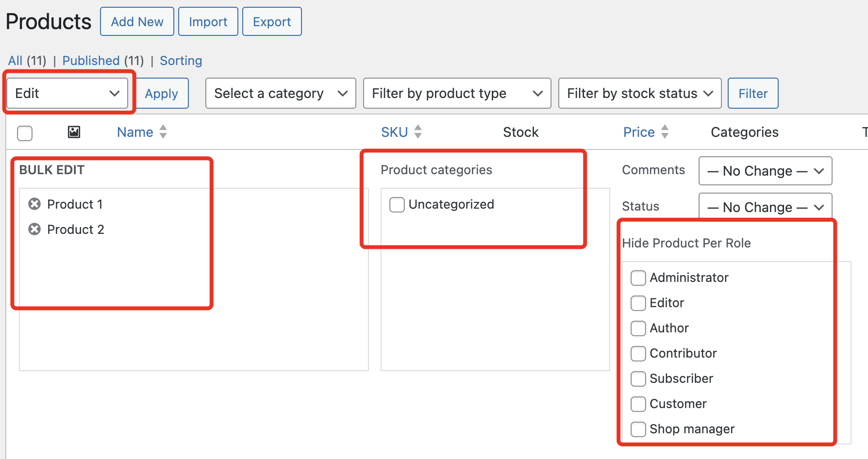
Task: Tick the Administrator role checkbox
Action: pos(638,278)
